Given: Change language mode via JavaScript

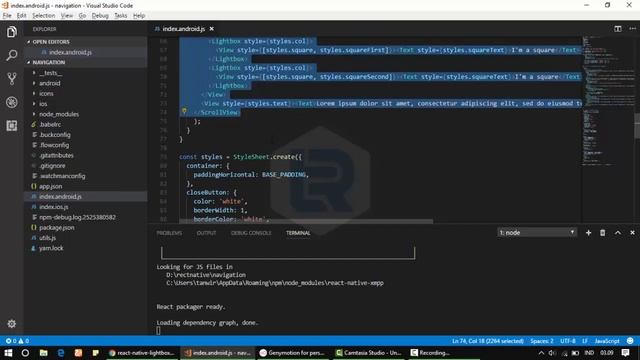Looking at the screenshot, I should (607, 341).
